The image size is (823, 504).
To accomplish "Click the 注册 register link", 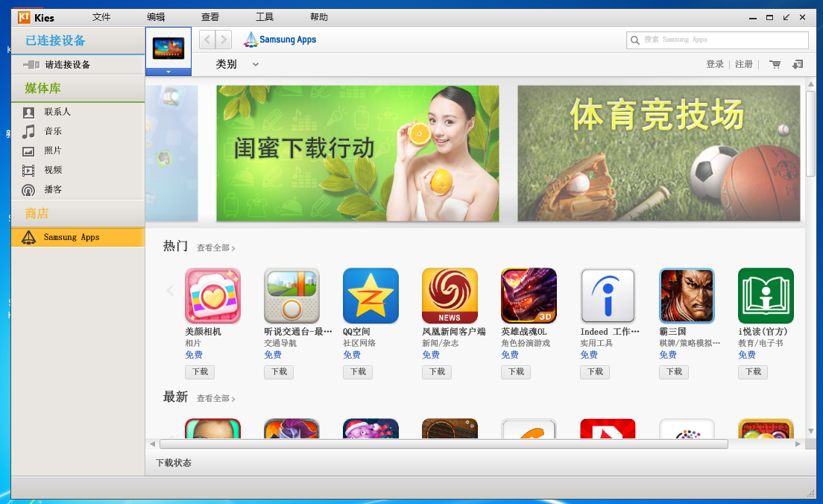I will coord(744,64).
